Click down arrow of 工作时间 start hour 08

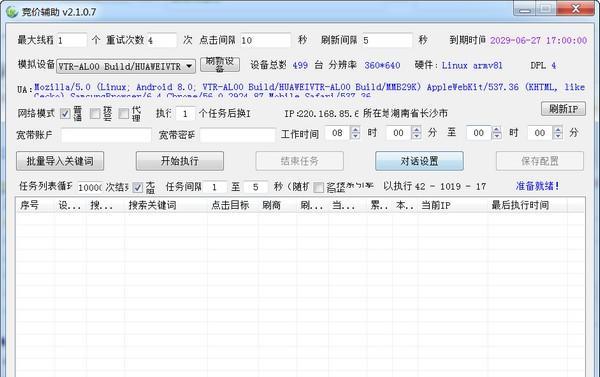[355, 136]
